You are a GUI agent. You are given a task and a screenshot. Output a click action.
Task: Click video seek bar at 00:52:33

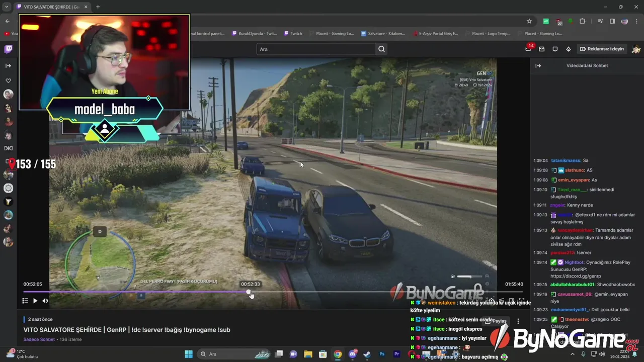click(x=249, y=292)
